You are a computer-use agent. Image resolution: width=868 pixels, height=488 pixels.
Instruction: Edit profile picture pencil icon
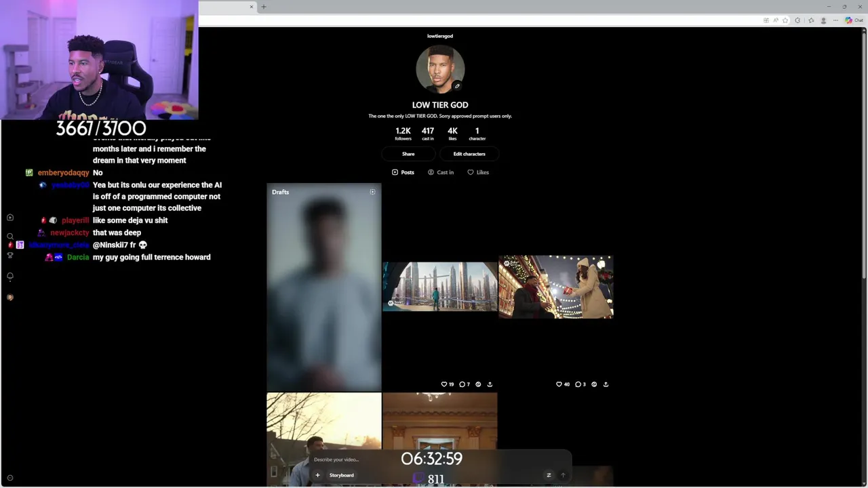[x=457, y=86]
